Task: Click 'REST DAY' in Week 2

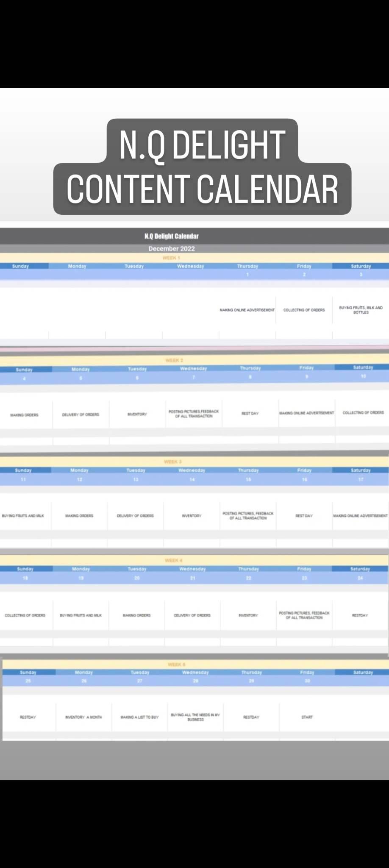Action: 250,413
